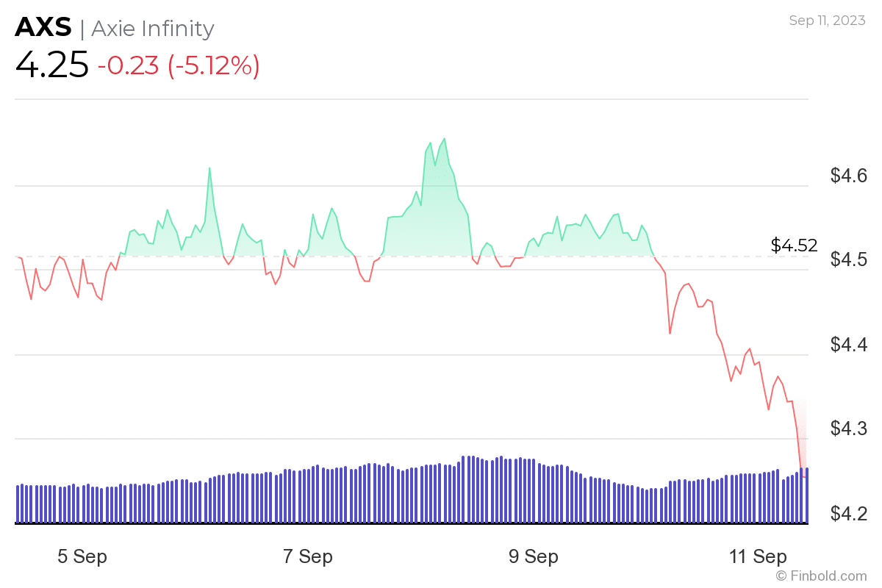The width and height of the screenshot is (882, 588).
Task: Click the highest green peak of the chart
Action: click(444, 138)
